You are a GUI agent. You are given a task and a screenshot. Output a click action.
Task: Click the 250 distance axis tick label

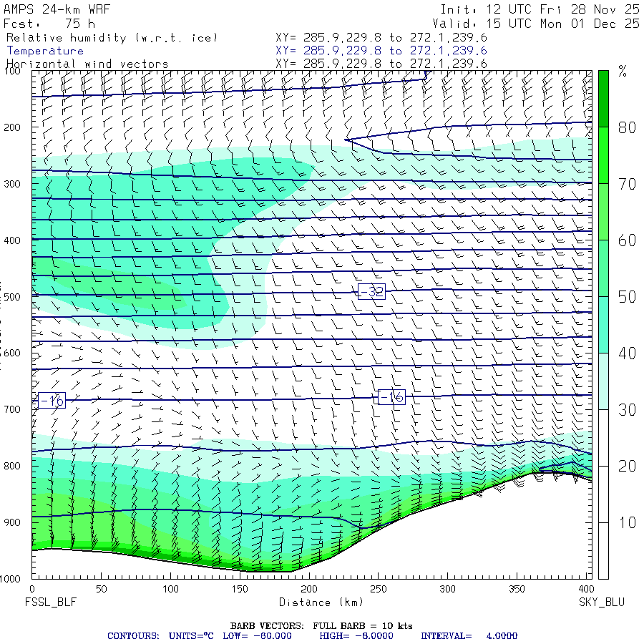coord(378,589)
